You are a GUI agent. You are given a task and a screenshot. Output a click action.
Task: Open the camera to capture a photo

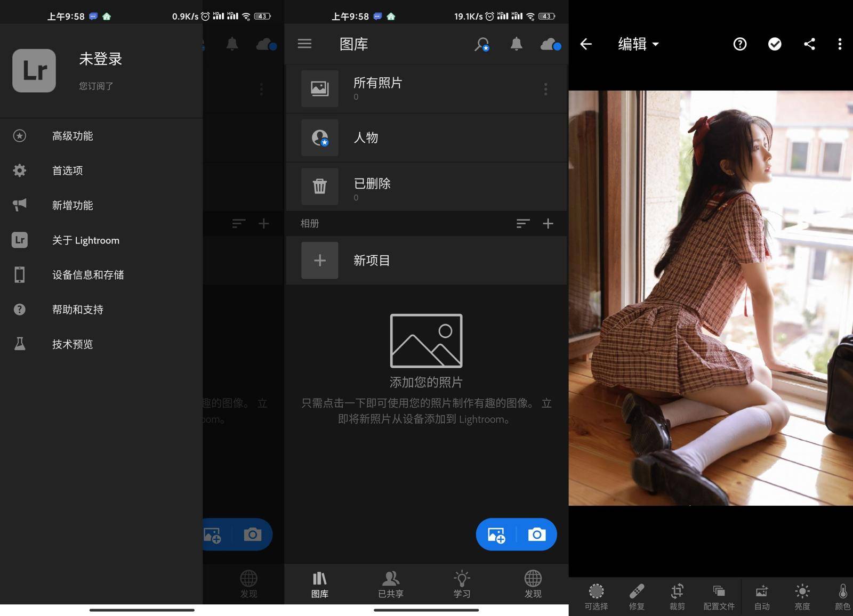[536, 534]
